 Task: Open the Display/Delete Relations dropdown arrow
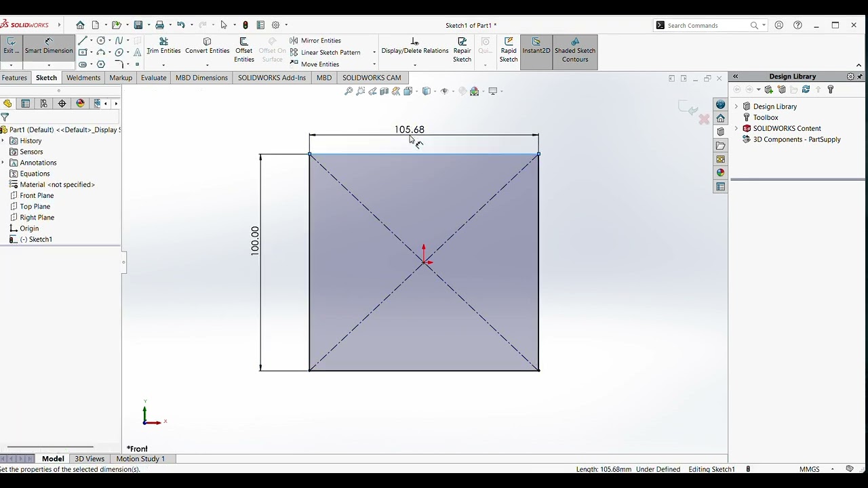point(415,65)
